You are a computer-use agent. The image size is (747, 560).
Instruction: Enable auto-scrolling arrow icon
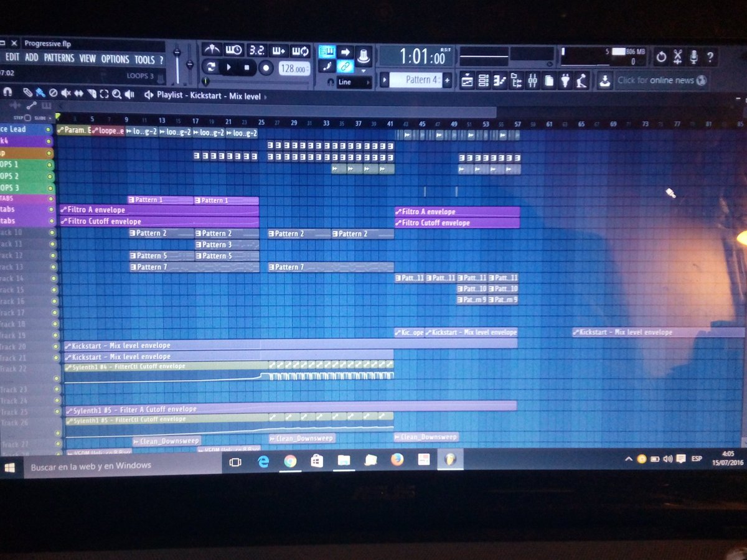click(x=346, y=52)
